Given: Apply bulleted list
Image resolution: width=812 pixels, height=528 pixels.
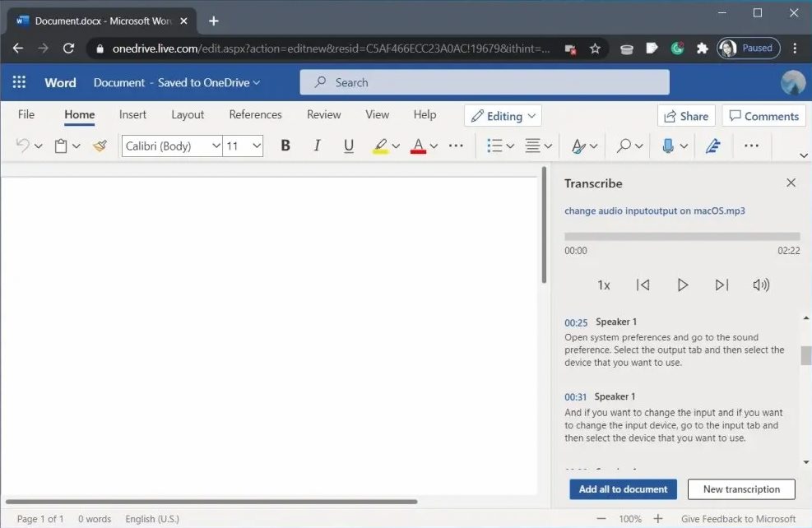Looking at the screenshot, I should [494, 146].
